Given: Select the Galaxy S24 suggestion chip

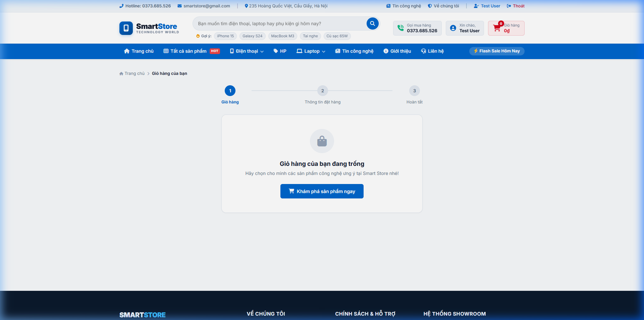Looking at the screenshot, I should pyautogui.click(x=253, y=36).
